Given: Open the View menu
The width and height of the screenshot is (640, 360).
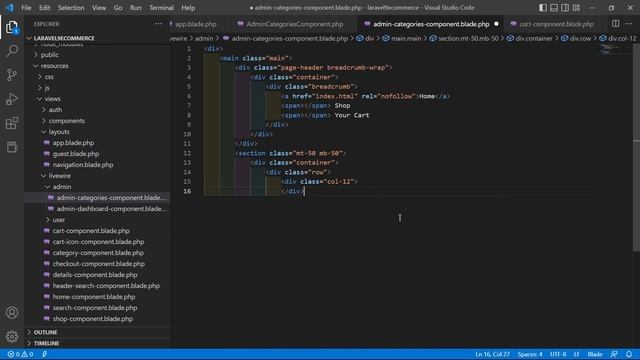Looking at the screenshot, I should [x=99, y=8].
